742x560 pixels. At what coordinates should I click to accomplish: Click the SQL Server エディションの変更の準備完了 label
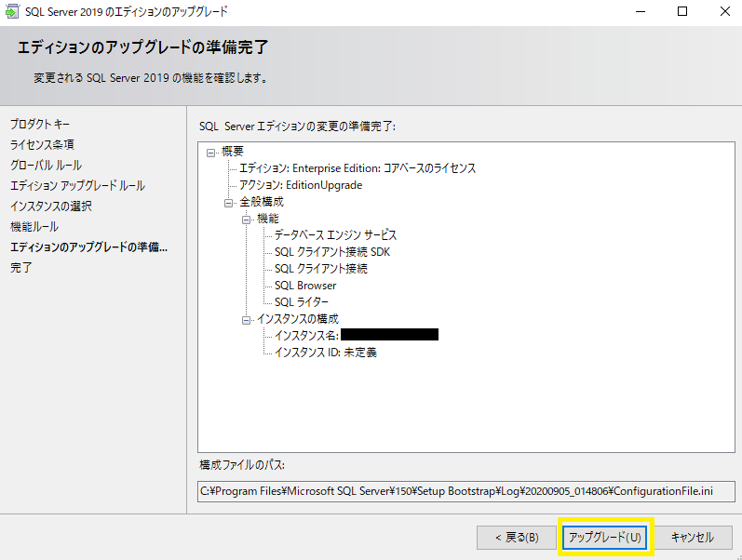297,127
